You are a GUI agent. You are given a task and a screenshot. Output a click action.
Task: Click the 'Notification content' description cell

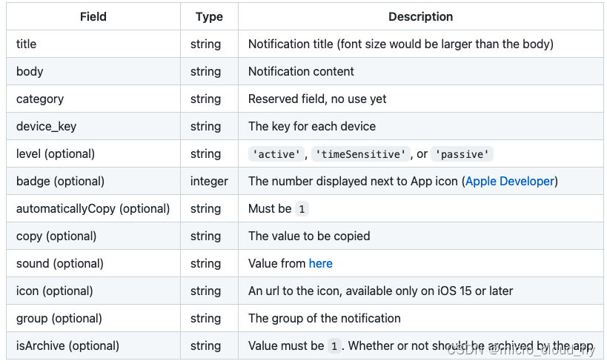[x=301, y=71]
